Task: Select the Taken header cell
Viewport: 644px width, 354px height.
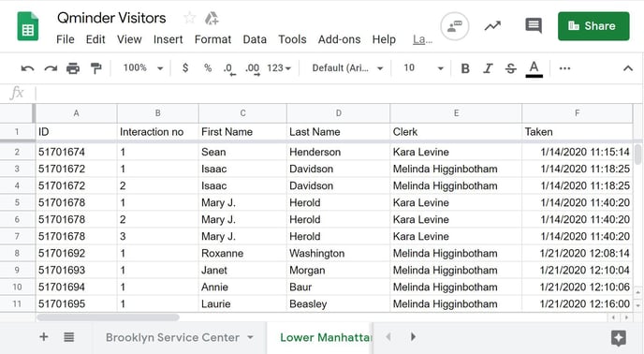Action: [x=577, y=131]
